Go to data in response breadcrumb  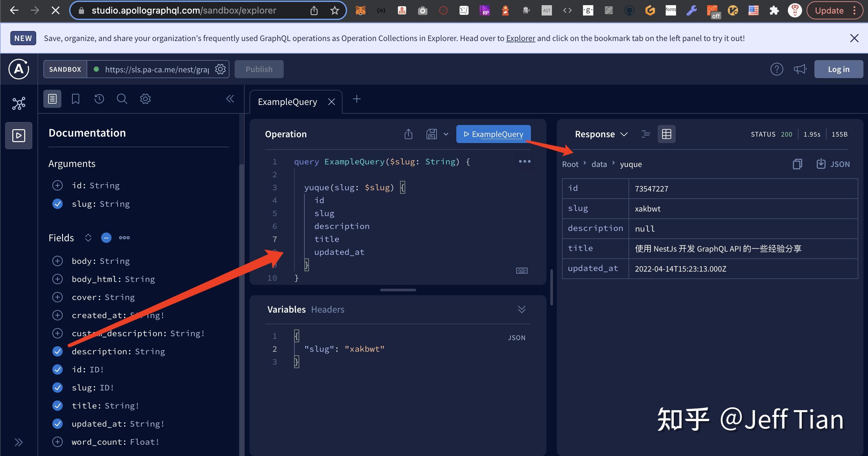point(599,164)
